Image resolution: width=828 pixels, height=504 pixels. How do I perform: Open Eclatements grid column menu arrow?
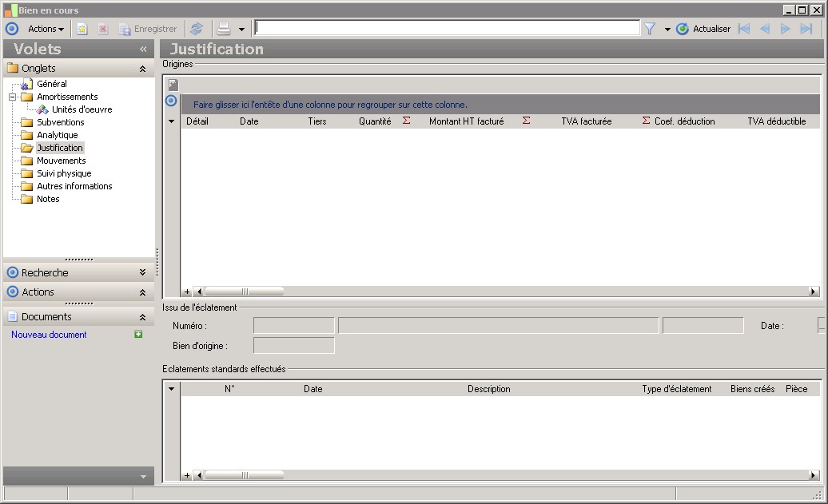(x=171, y=389)
